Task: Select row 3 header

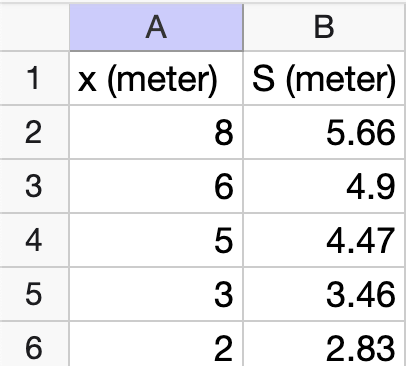Action: tap(34, 186)
